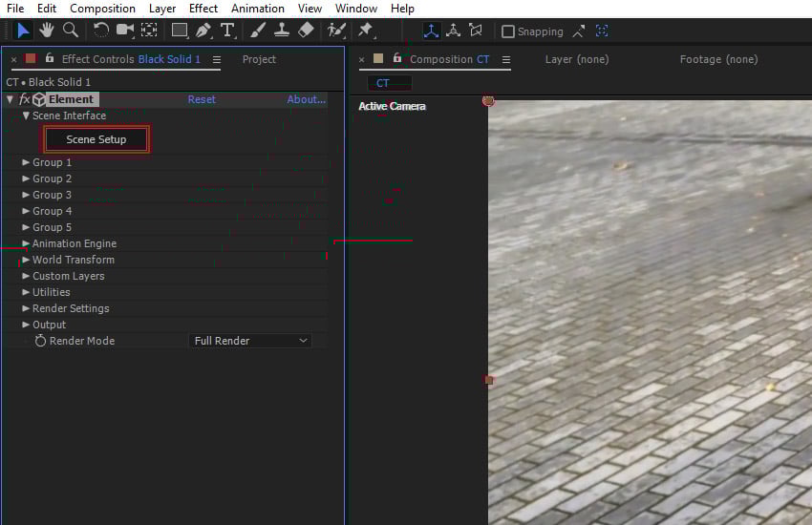
Task: Switch to the Project tab
Action: (259, 59)
